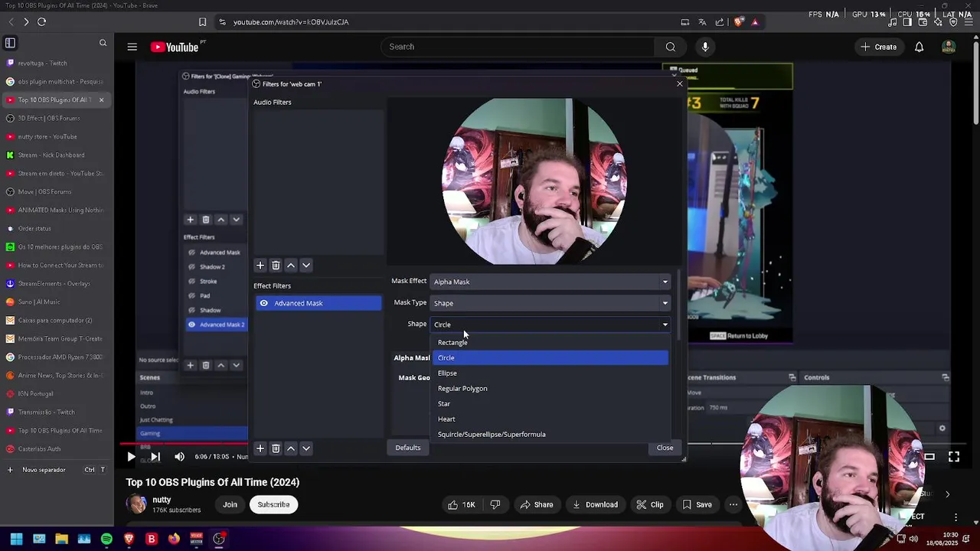This screenshot has width=980, height=551.
Task: Open Spotify from the Windows taskbar
Action: tap(106, 539)
